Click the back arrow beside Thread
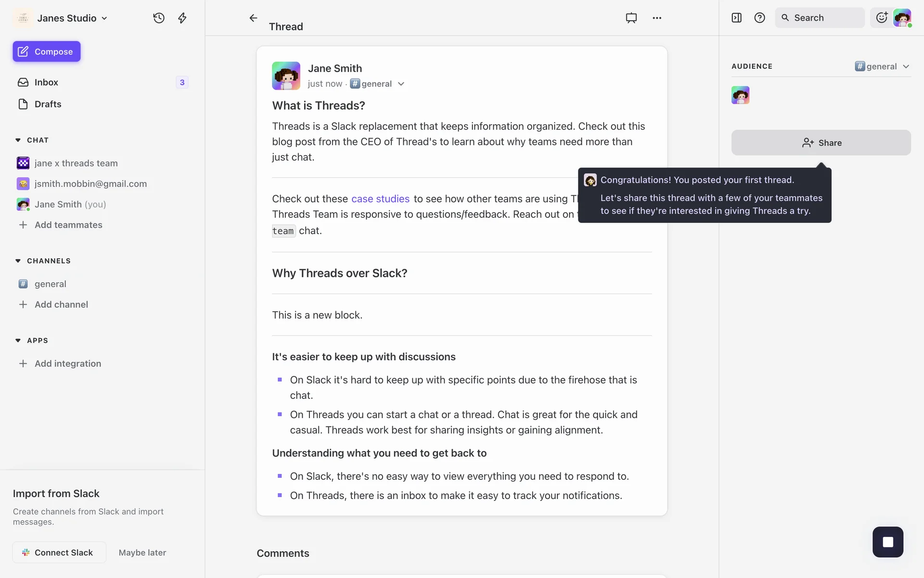Image resolution: width=924 pixels, height=578 pixels. [253, 18]
